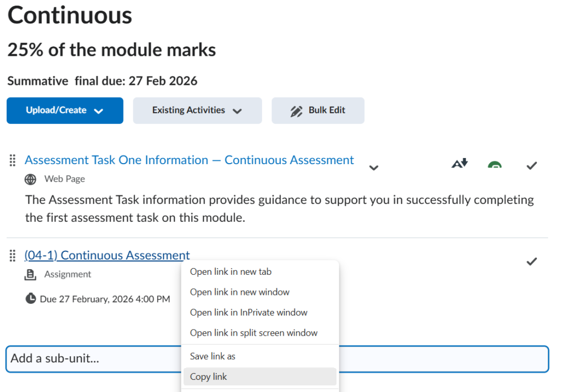Click the clock icon beside the due date

click(x=31, y=298)
